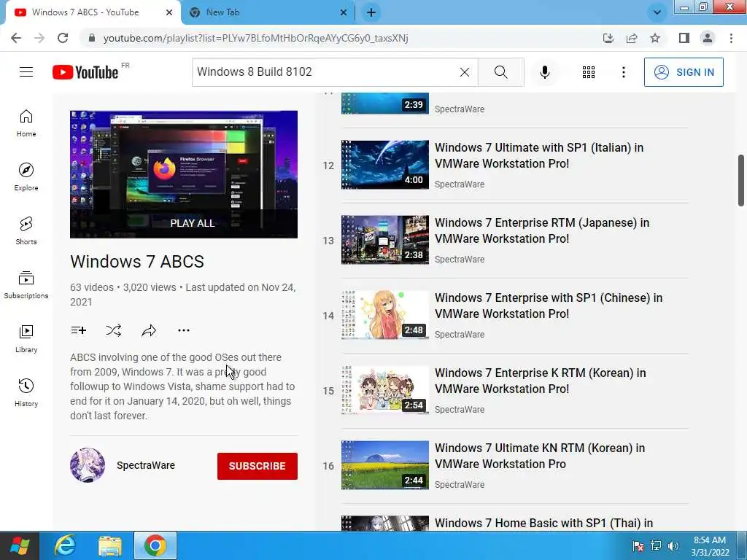Click the Chrome taskbar button

[x=155, y=545]
